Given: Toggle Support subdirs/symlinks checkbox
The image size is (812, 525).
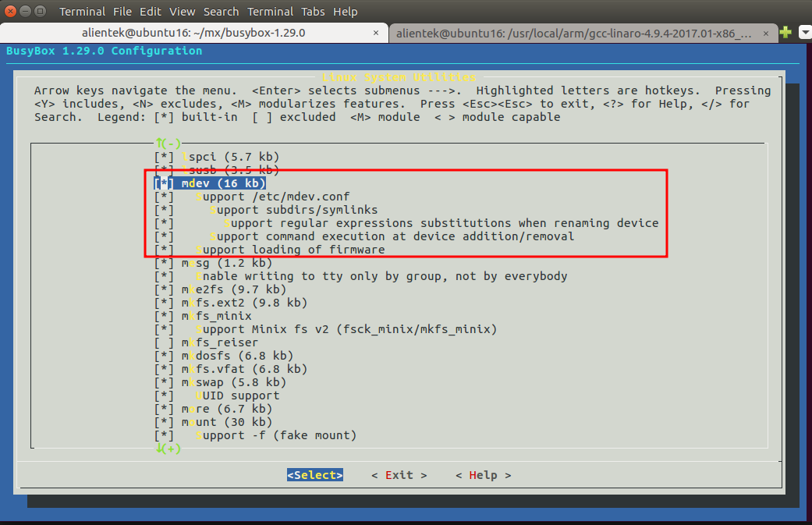Looking at the screenshot, I should [164, 210].
